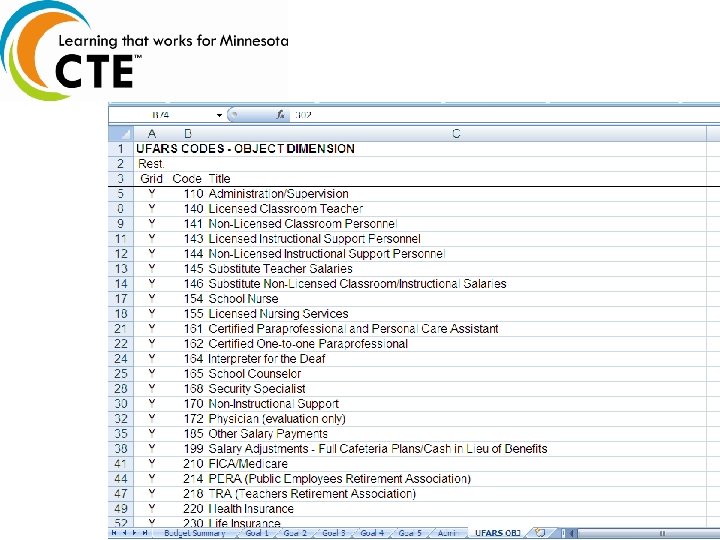The image size is (720, 540).
Task: Select row 24 header
Action: point(121,359)
